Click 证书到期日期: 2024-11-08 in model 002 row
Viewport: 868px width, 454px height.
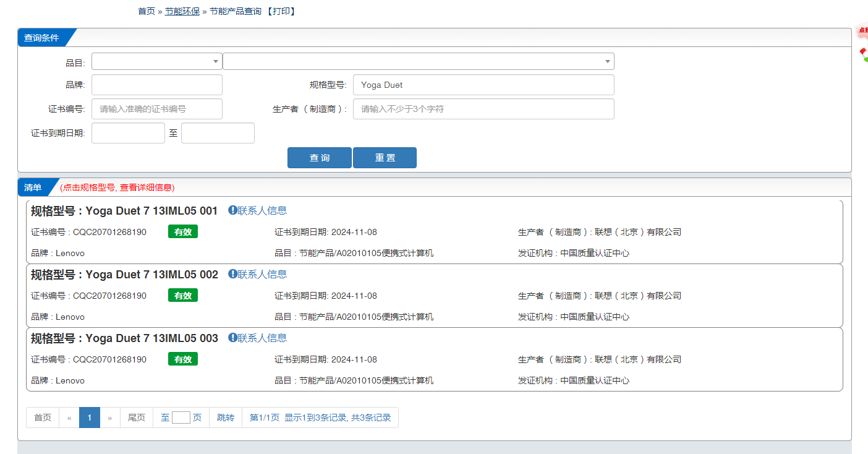tap(326, 296)
